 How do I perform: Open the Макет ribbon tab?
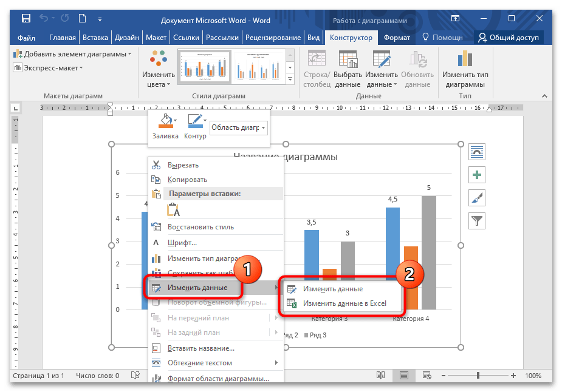click(x=156, y=38)
